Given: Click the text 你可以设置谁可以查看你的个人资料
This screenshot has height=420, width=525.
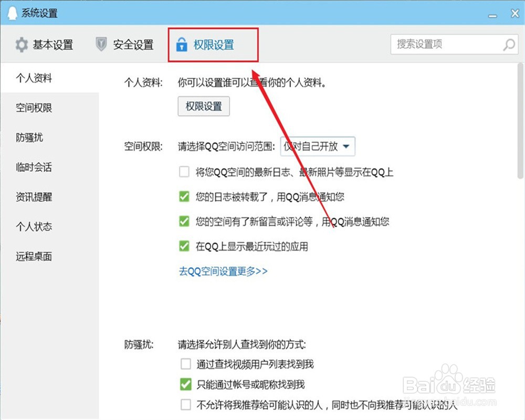Looking at the screenshot, I should click(252, 82).
